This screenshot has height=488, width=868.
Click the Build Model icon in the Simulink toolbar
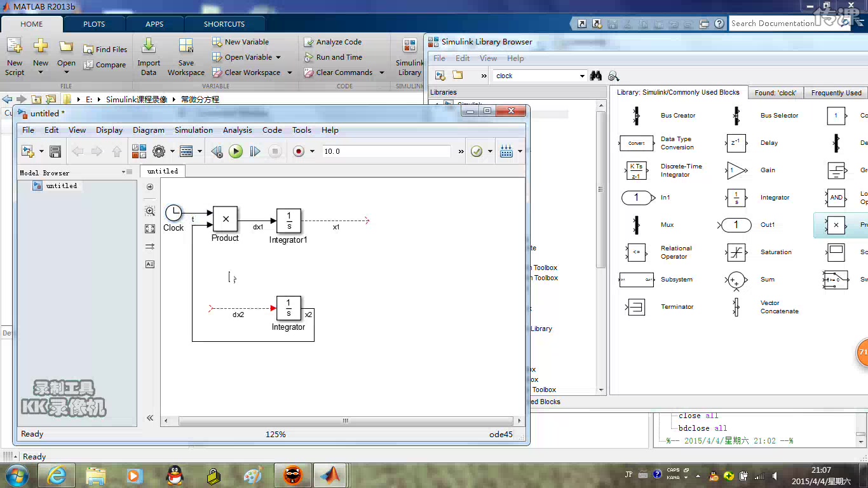[506, 151]
